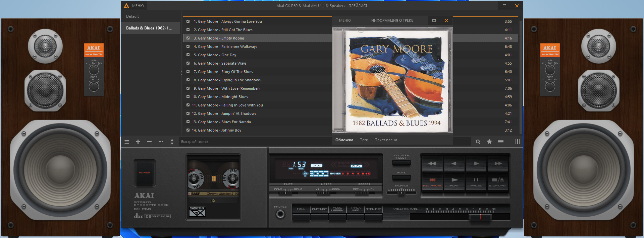Click the plus icon to add tracks
Image resolution: width=644 pixels, height=238 pixels.
(138, 142)
